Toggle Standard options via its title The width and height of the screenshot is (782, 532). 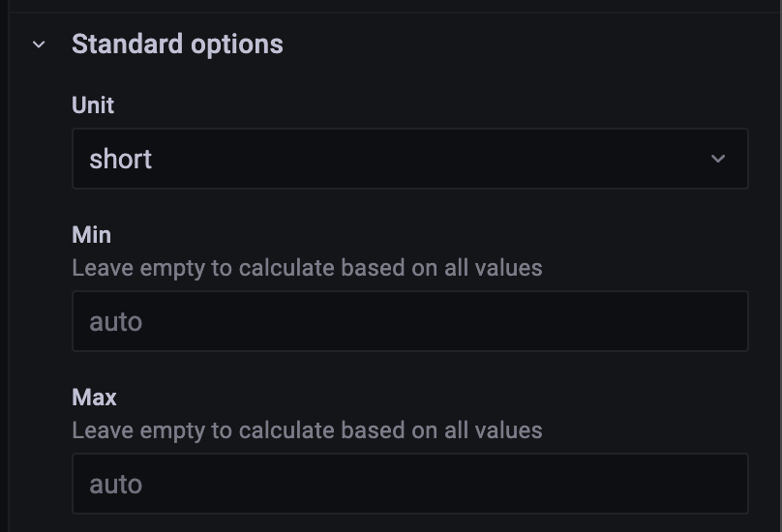177,44
